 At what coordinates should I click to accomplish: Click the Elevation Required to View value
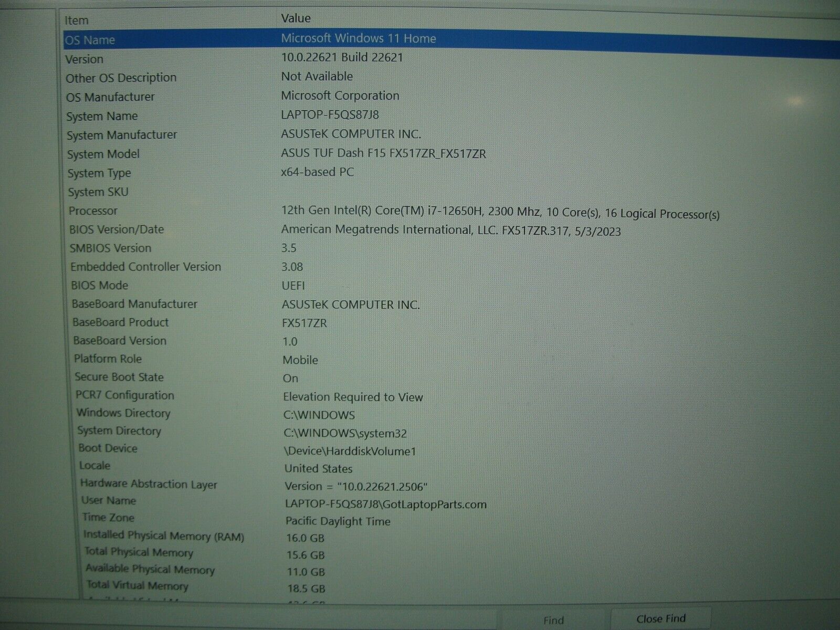353,397
